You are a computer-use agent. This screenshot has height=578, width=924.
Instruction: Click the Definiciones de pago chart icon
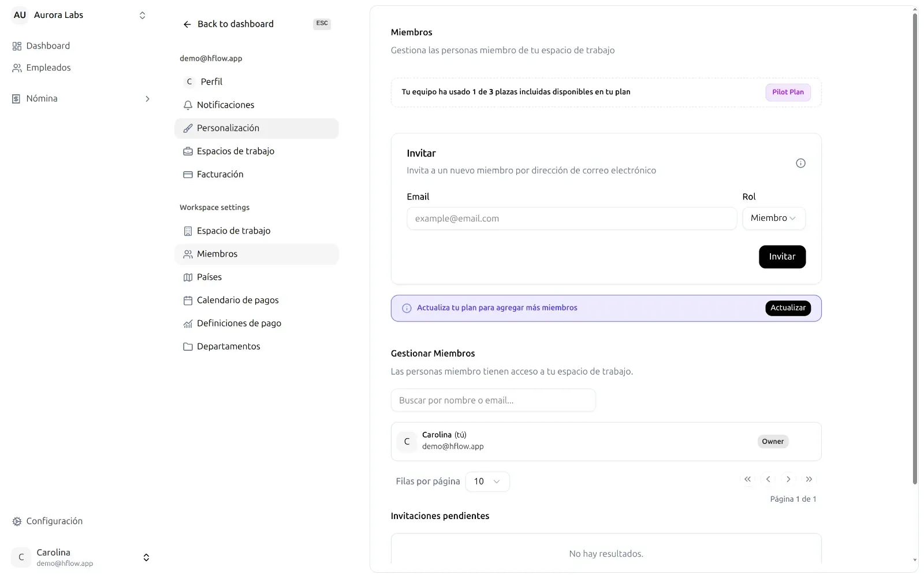click(188, 324)
